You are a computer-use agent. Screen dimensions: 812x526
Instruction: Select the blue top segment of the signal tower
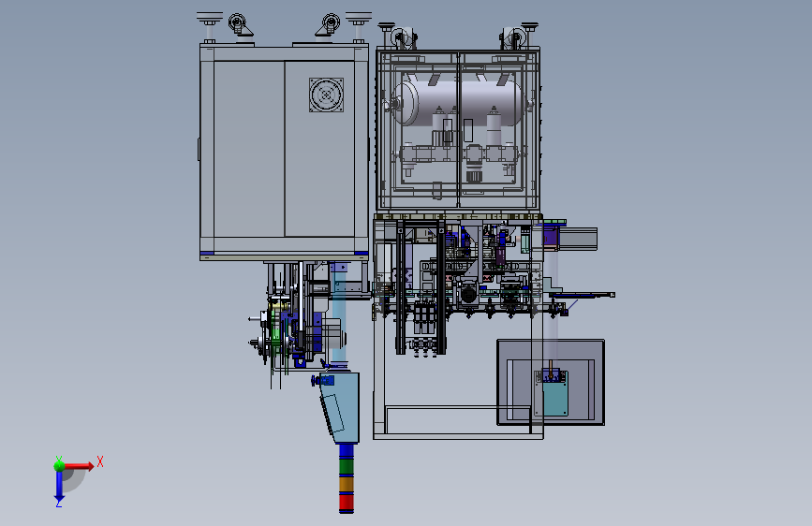347,450
